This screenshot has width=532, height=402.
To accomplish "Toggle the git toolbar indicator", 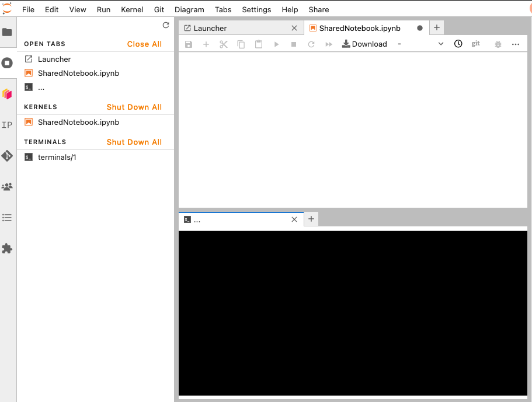I will [x=475, y=43].
